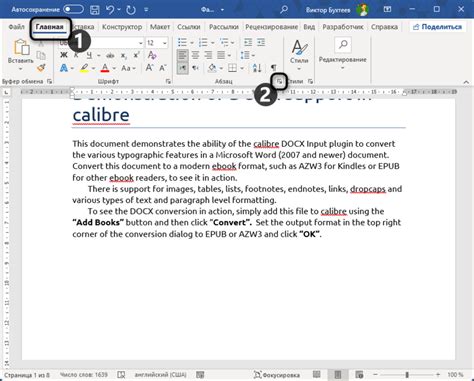Click the Поделиться share button
This screenshot has height=381, width=474.
click(437, 27)
